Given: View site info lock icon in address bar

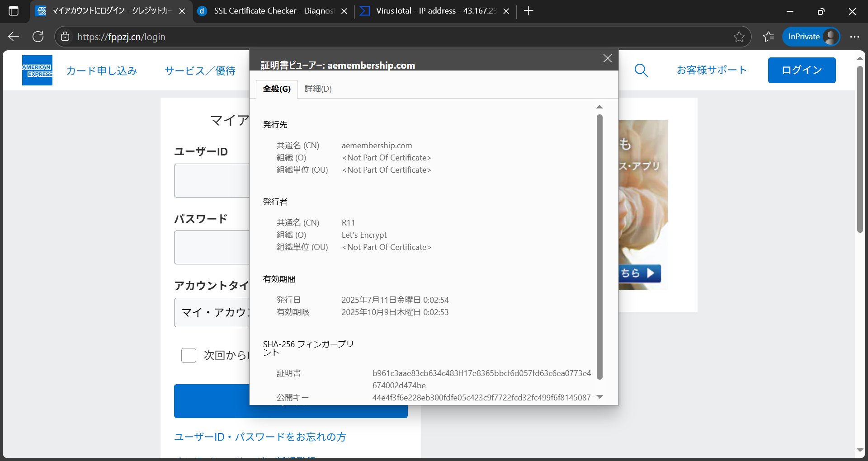Looking at the screenshot, I should point(65,37).
